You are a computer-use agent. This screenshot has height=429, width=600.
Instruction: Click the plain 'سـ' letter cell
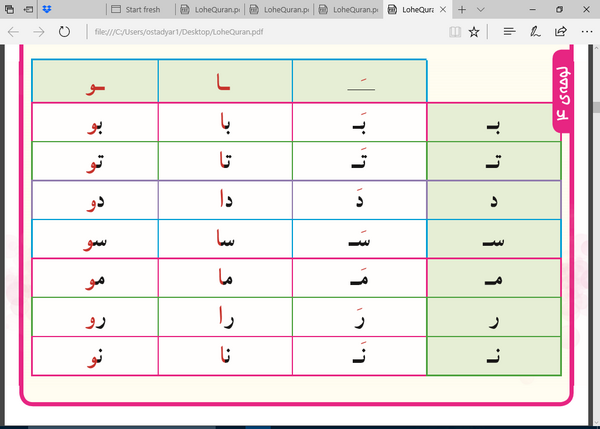(x=494, y=239)
